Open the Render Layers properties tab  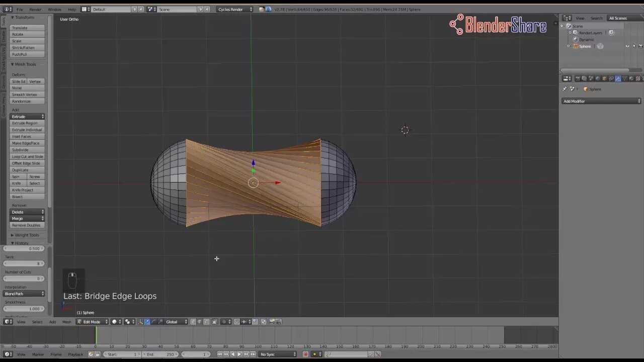(x=584, y=78)
